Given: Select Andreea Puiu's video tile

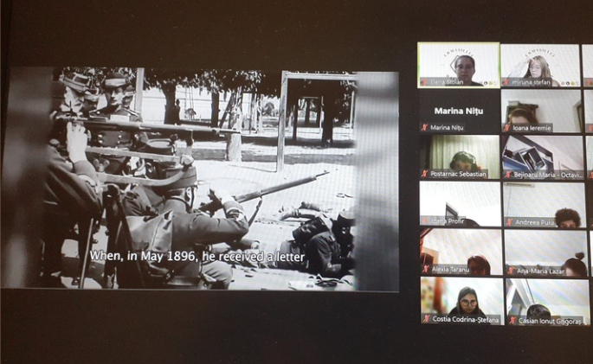Looking at the screenshot, I should tap(545, 205).
